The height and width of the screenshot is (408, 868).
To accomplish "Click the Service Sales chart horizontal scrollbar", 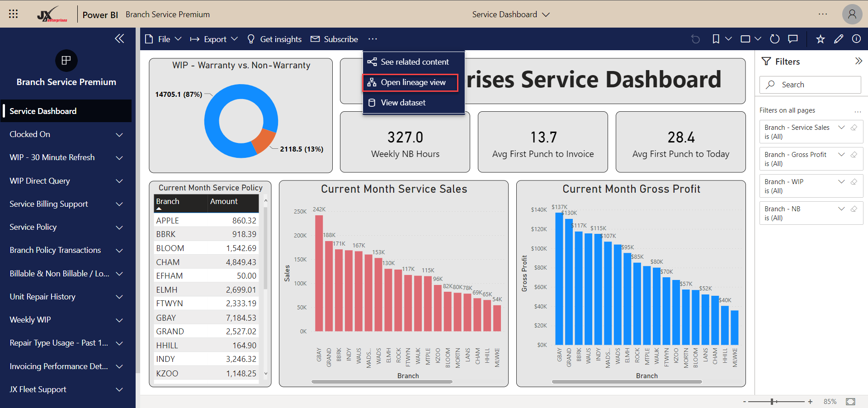I will click(x=382, y=382).
